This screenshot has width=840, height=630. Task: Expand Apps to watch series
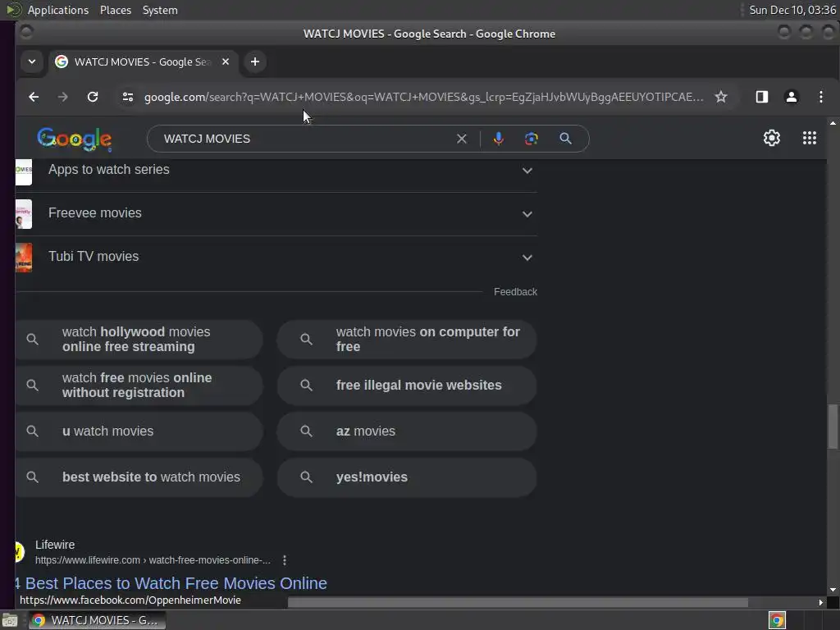(x=527, y=171)
